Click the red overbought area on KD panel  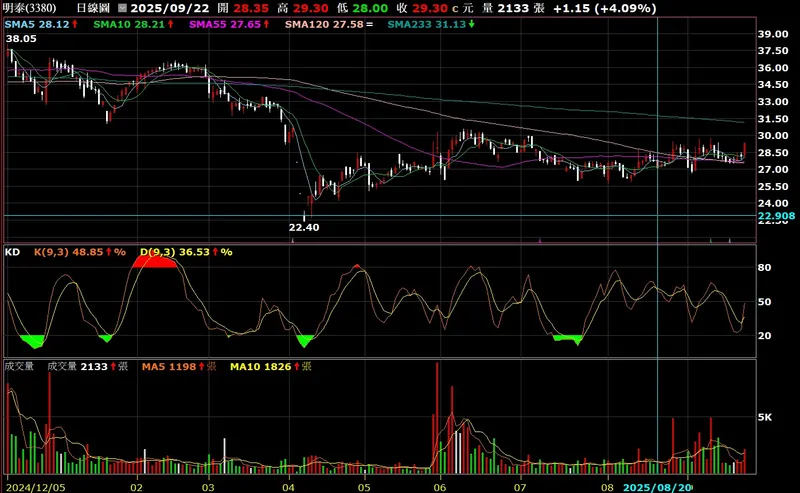click(x=154, y=262)
